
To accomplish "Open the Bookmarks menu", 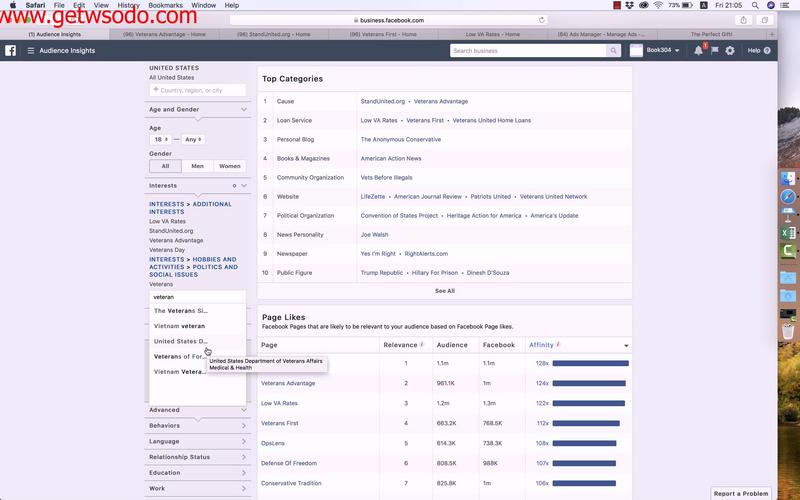I will tap(165, 5).
